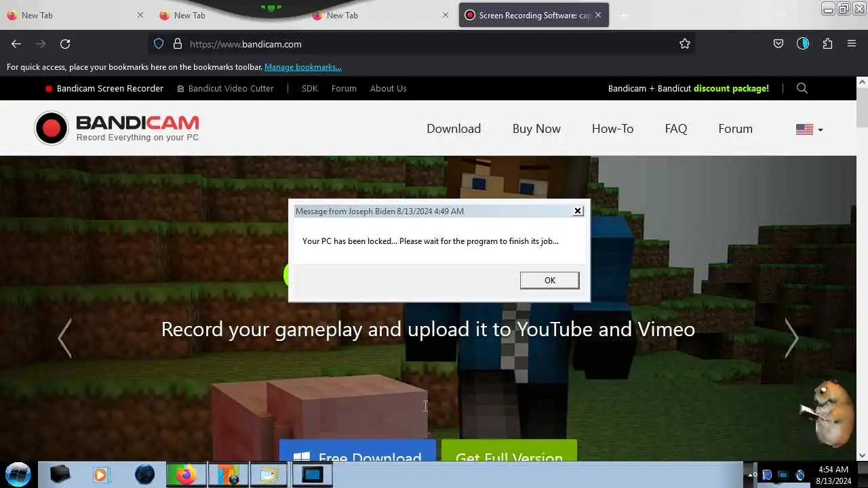Open the Firefox account profile icon
The image size is (868, 488).
(x=803, y=43)
